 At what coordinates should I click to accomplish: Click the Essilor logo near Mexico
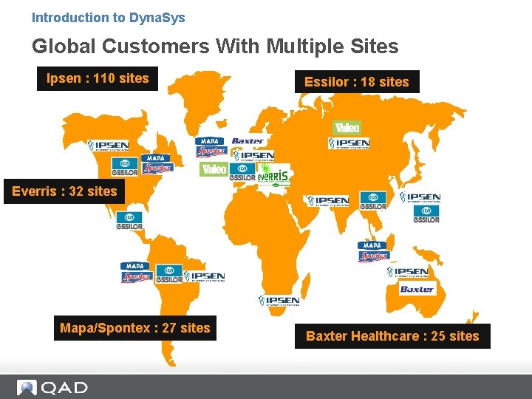coord(129,220)
